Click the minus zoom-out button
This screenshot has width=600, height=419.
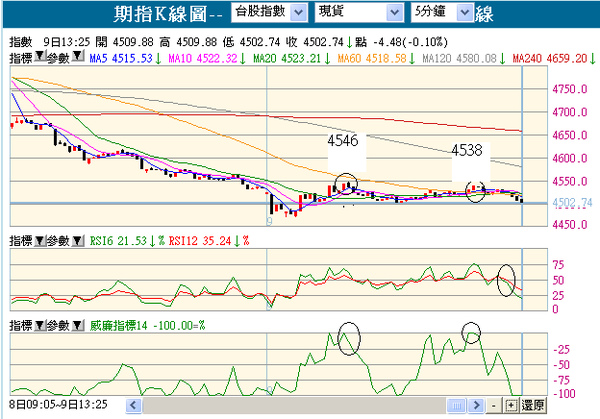pos(494,405)
